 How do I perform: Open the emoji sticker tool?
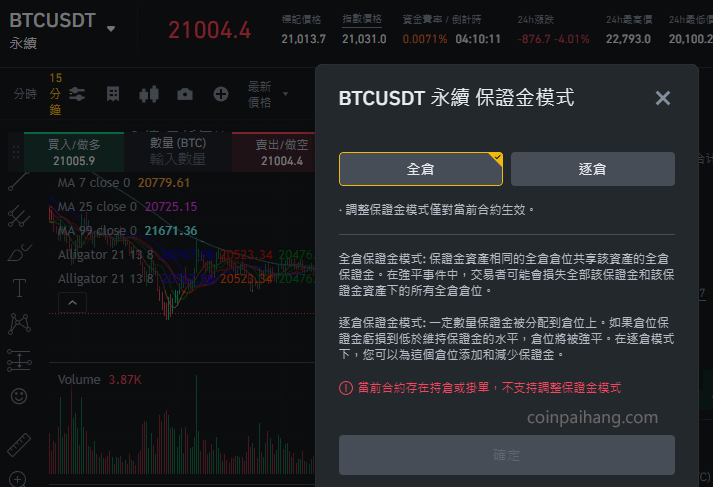(19, 396)
